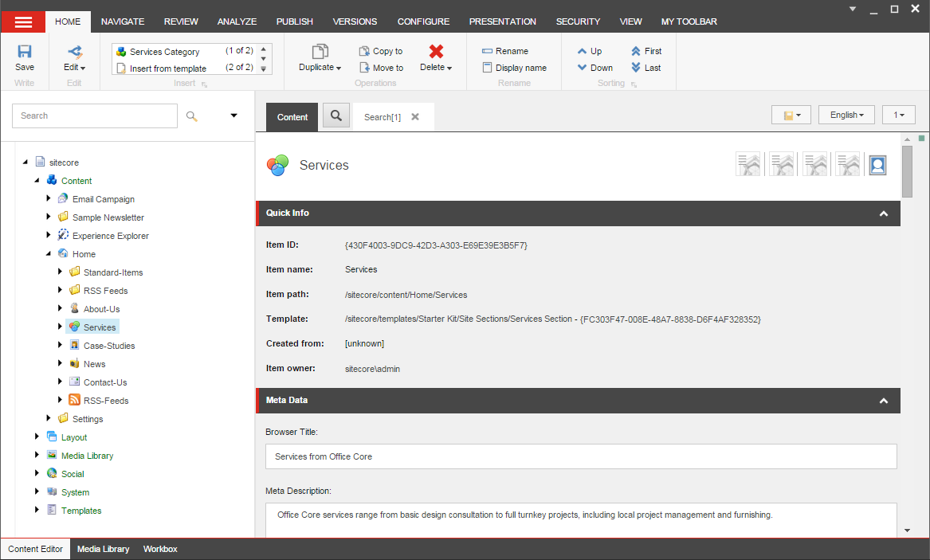
Task: Move item Down in sorting
Action: 594,68
